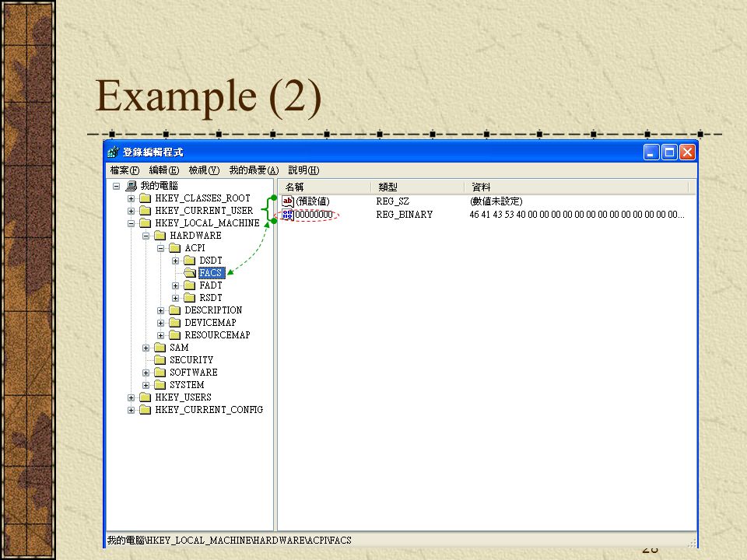Click the REG_BINARY type cell
The height and width of the screenshot is (560, 747).
click(x=405, y=215)
